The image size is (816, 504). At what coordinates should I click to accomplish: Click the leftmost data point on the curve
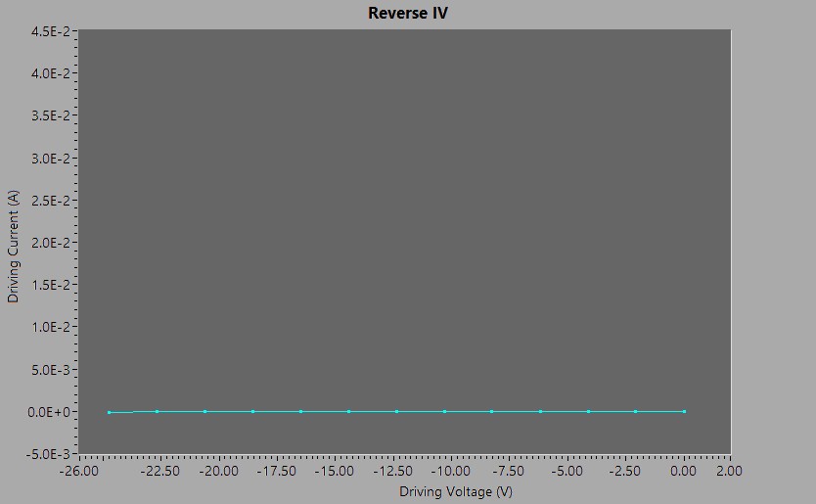[x=110, y=412]
